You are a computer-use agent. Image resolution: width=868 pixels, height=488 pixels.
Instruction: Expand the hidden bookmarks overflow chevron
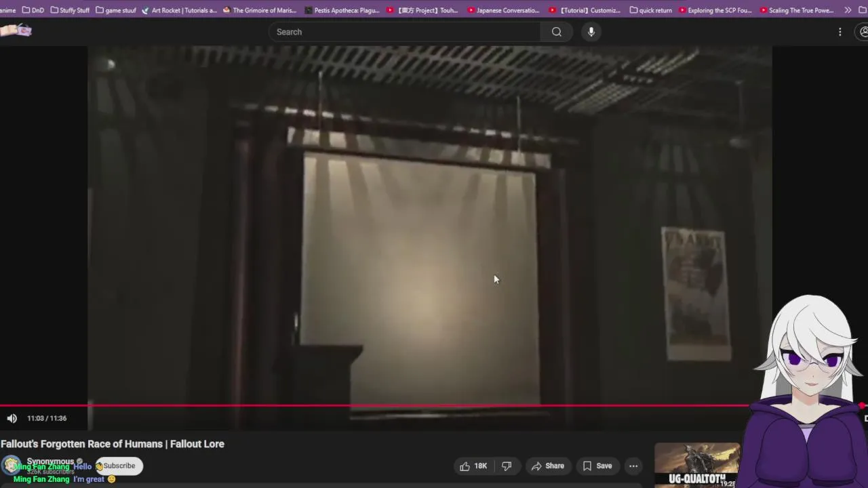coord(847,10)
